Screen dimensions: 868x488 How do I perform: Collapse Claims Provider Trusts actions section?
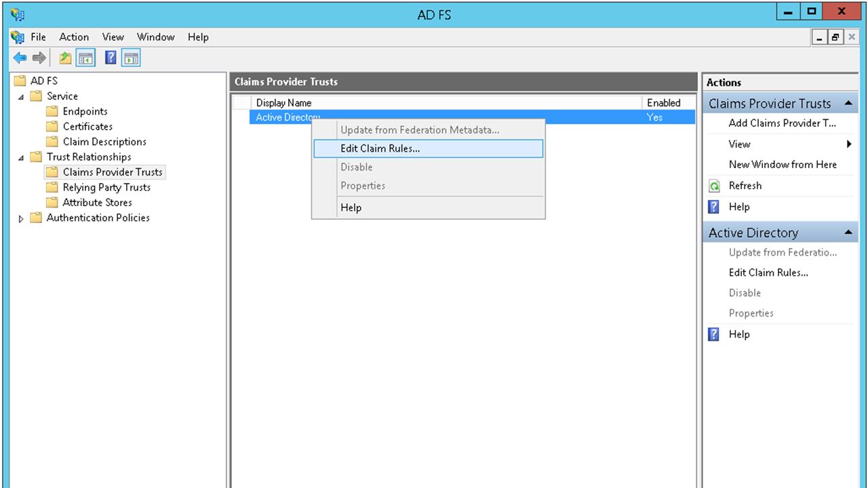click(848, 104)
